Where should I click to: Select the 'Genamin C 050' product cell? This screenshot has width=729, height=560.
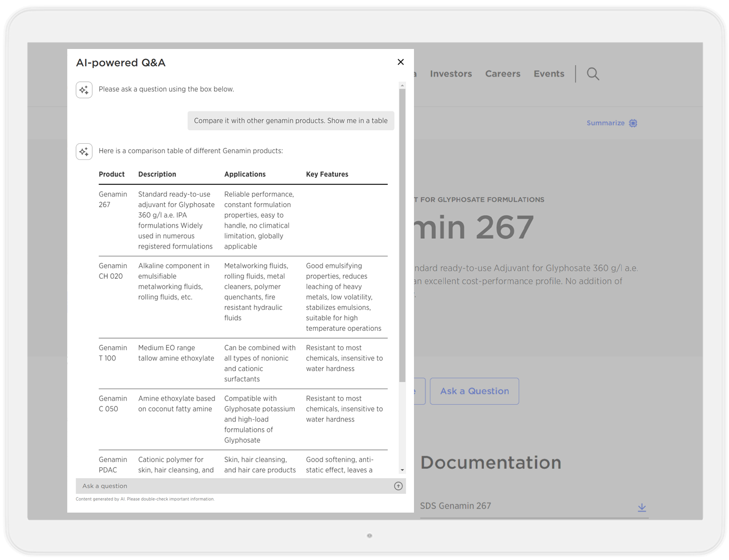pos(113,404)
